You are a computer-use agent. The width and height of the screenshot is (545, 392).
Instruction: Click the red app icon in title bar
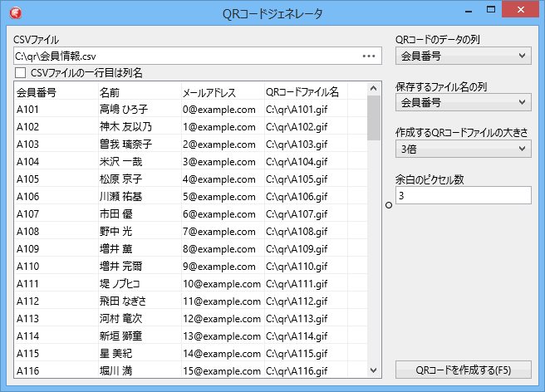[14, 13]
